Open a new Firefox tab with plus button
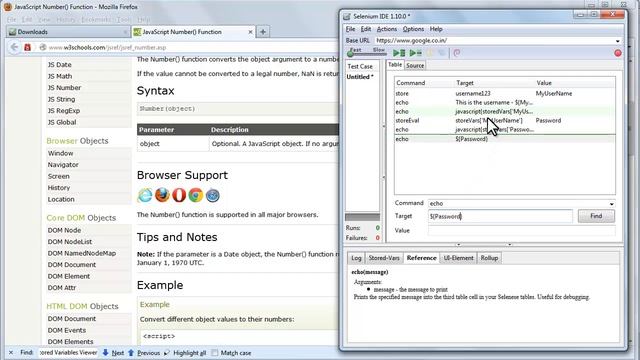The image size is (640, 360). click(263, 32)
